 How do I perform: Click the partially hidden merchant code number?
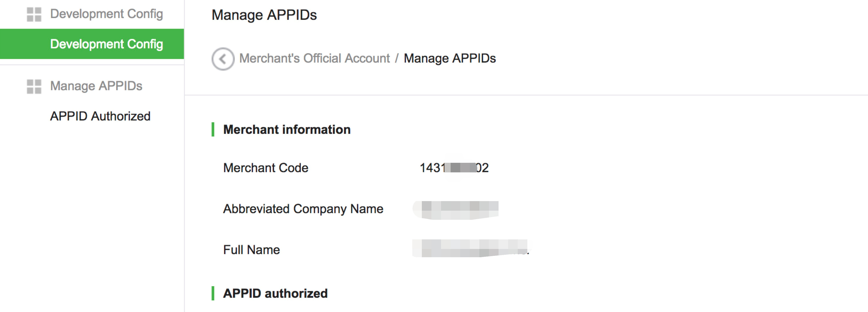click(454, 168)
